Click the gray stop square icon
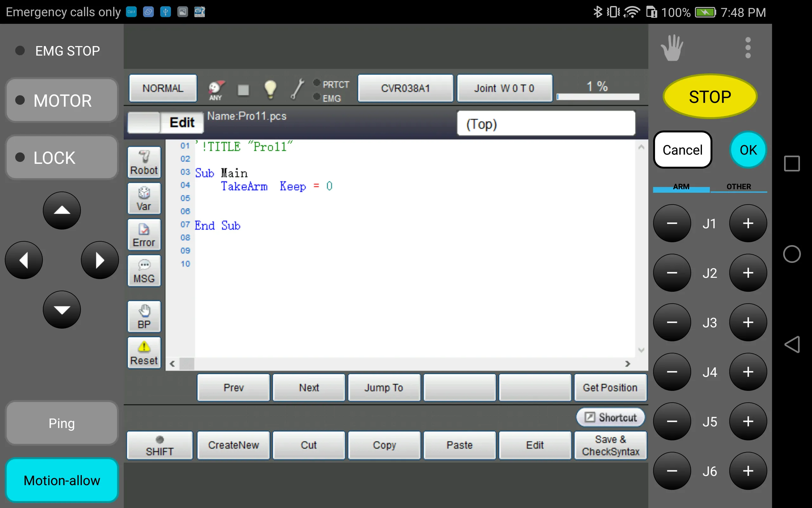The height and width of the screenshot is (508, 812). coord(243,90)
